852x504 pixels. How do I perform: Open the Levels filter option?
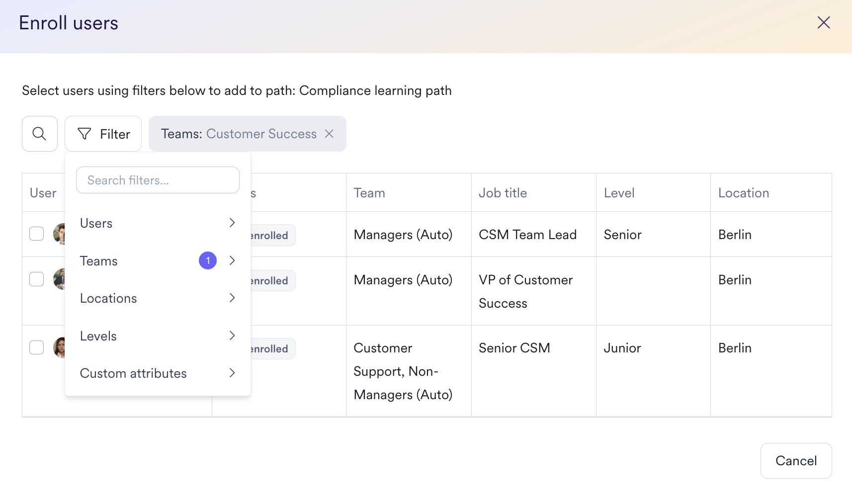click(x=98, y=336)
